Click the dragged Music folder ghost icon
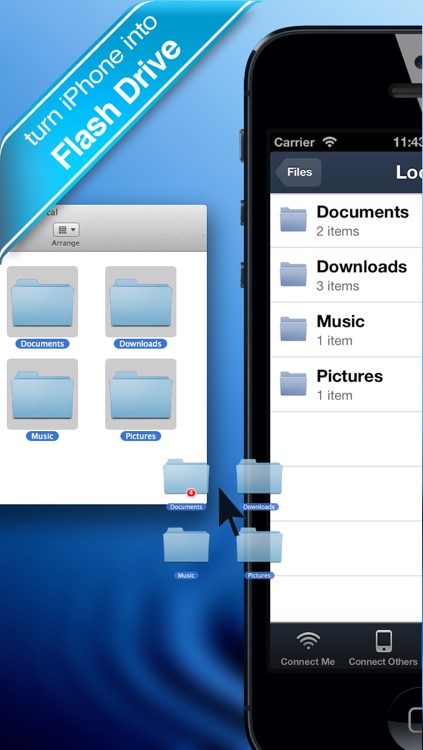The width and height of the screenshot is (423, 750). [186, 545]
